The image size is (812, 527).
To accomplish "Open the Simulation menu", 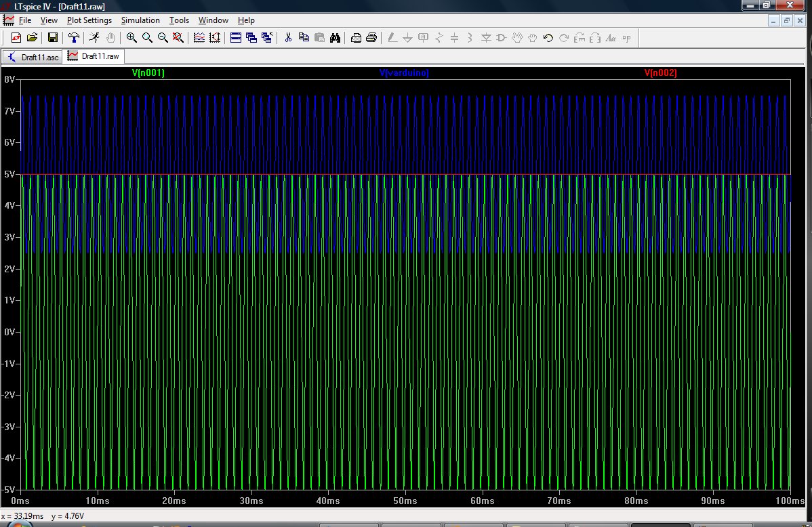I will pyautogui.click(x=140, y=20).
